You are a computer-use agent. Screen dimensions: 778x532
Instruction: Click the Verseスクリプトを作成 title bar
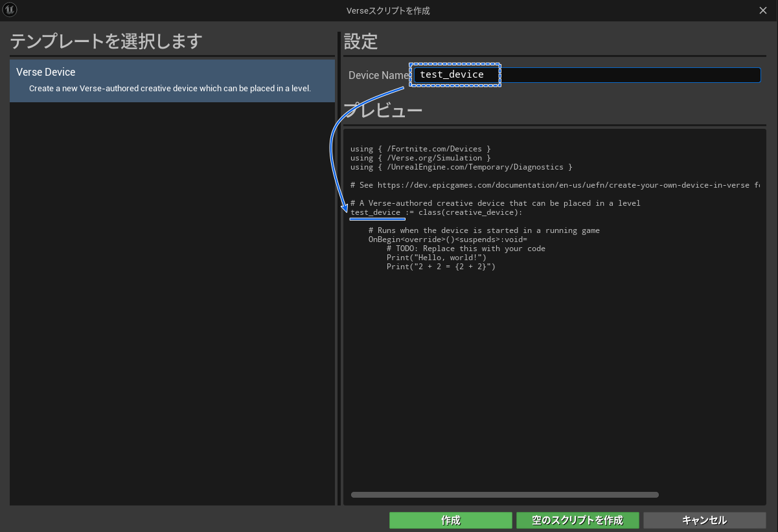[388, 10]
